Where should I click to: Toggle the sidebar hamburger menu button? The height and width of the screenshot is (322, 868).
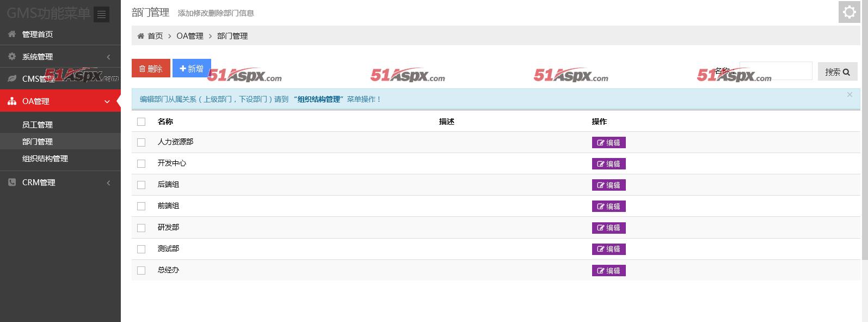101,15
